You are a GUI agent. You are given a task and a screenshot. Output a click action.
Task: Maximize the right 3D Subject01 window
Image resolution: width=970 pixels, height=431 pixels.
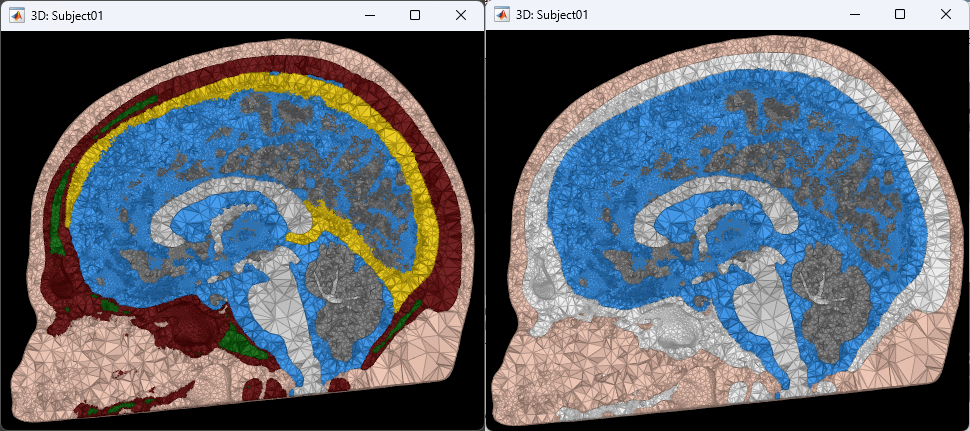pyautogui.click(x=900, y=14)
